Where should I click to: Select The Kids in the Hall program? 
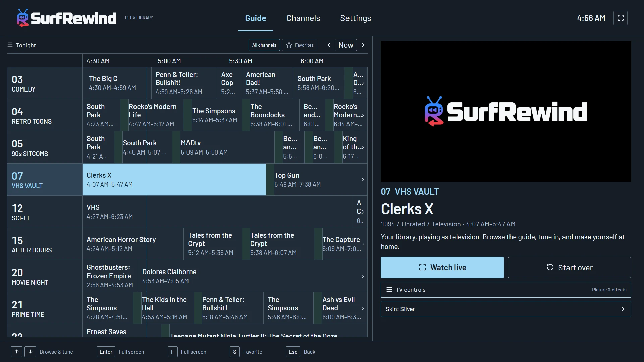click(x=167, y=308)
